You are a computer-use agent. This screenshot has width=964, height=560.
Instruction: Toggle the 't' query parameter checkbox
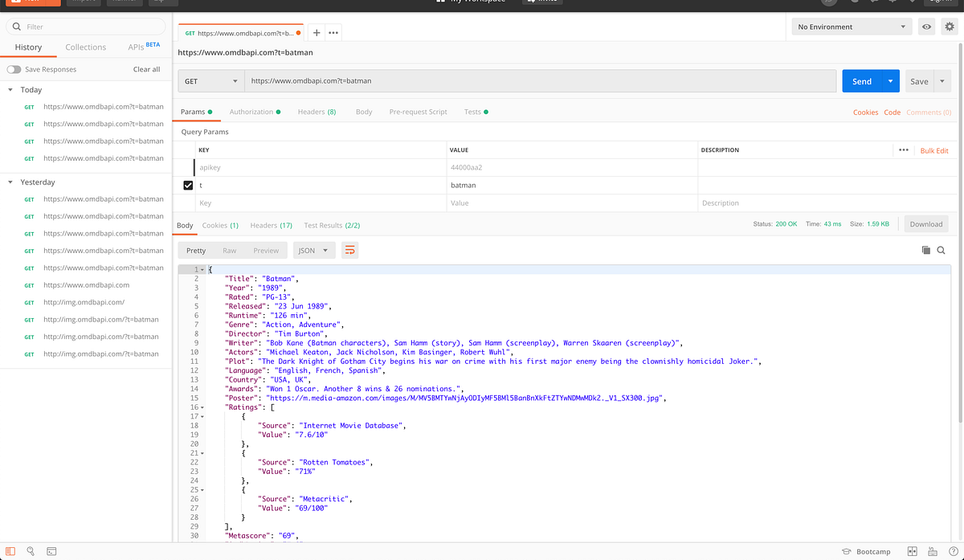pos(187,185)
